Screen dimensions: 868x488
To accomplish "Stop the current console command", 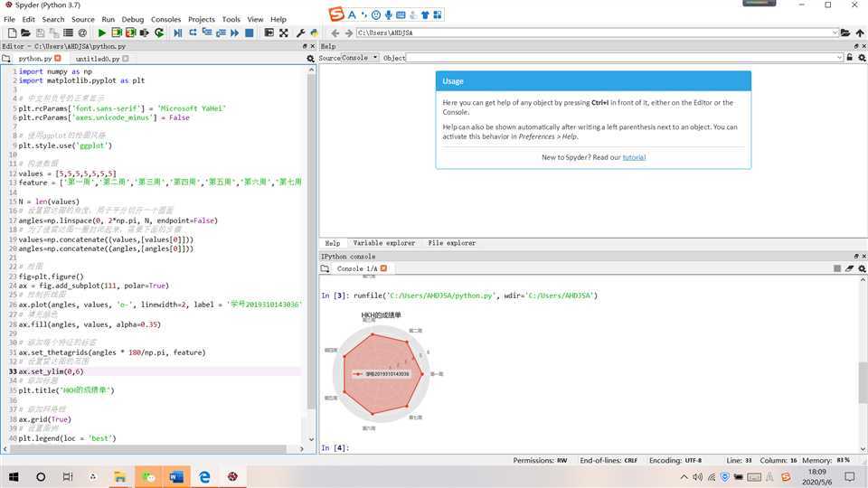I will tap(837, 268).
